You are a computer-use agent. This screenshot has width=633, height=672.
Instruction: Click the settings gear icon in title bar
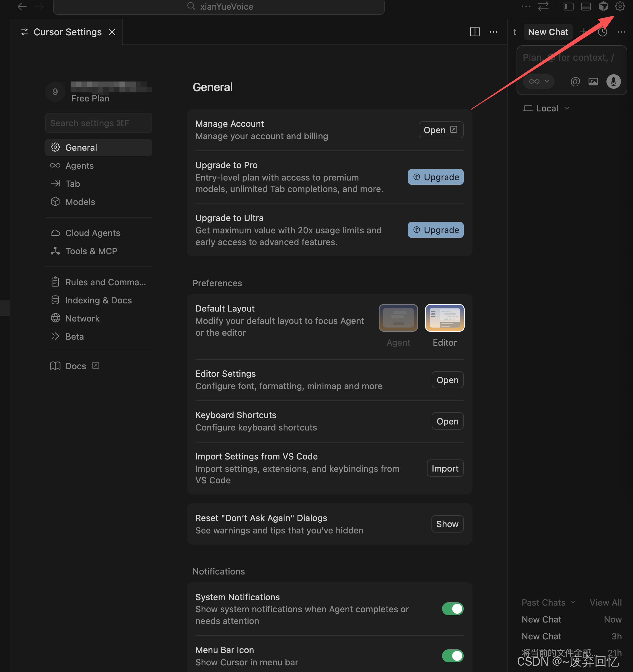pyautogui.click(x=619, y=6)
